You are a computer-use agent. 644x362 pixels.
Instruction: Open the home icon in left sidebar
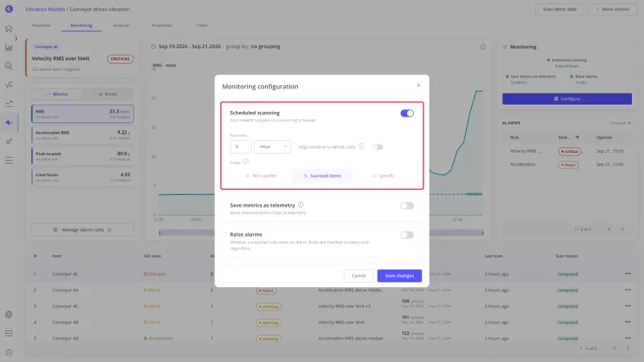9,29
